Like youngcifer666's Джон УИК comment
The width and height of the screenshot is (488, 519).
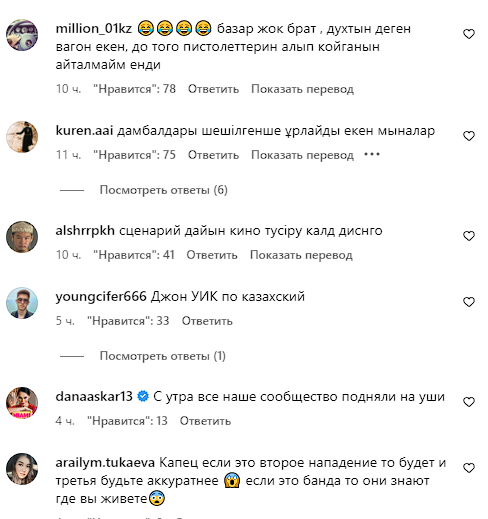[469, 302]
